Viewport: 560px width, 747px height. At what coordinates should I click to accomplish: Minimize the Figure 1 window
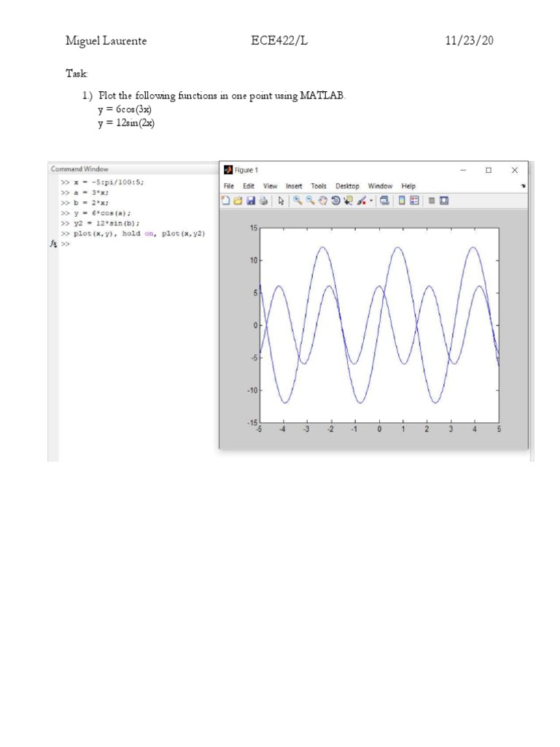[463, 170]
